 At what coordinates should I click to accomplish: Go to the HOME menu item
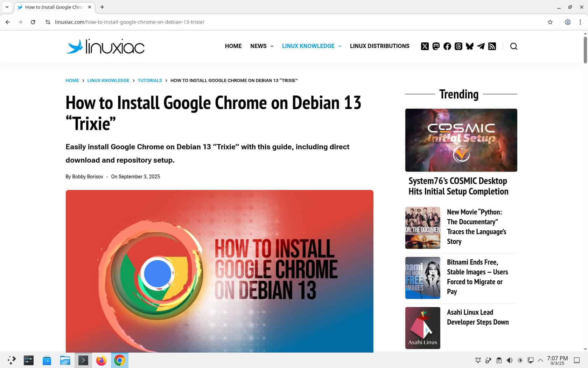[233, 46]
